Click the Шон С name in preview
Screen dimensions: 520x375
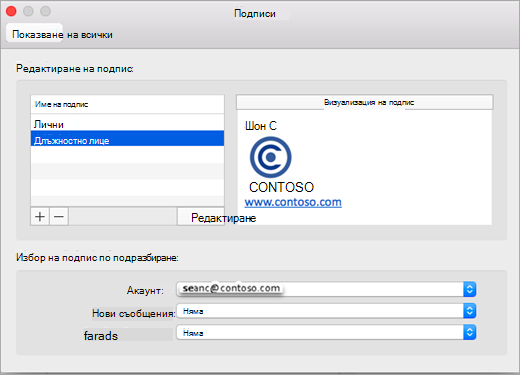click(261, 126)
